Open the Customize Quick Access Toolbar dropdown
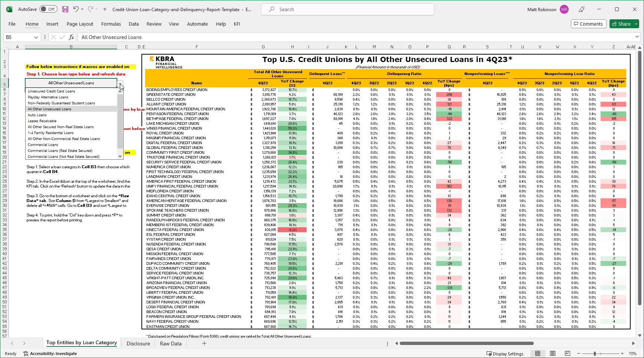Screen dimensions: 644x358 (105, 9)
